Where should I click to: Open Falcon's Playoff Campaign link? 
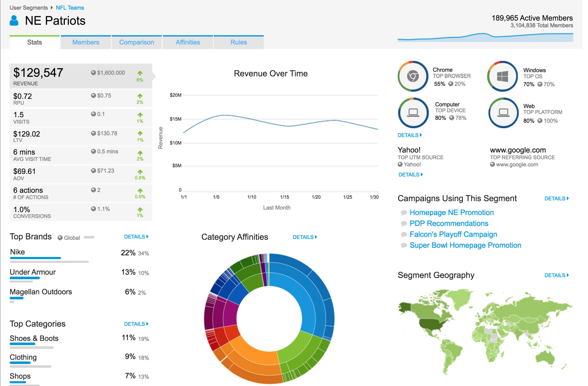click(453, 234)
